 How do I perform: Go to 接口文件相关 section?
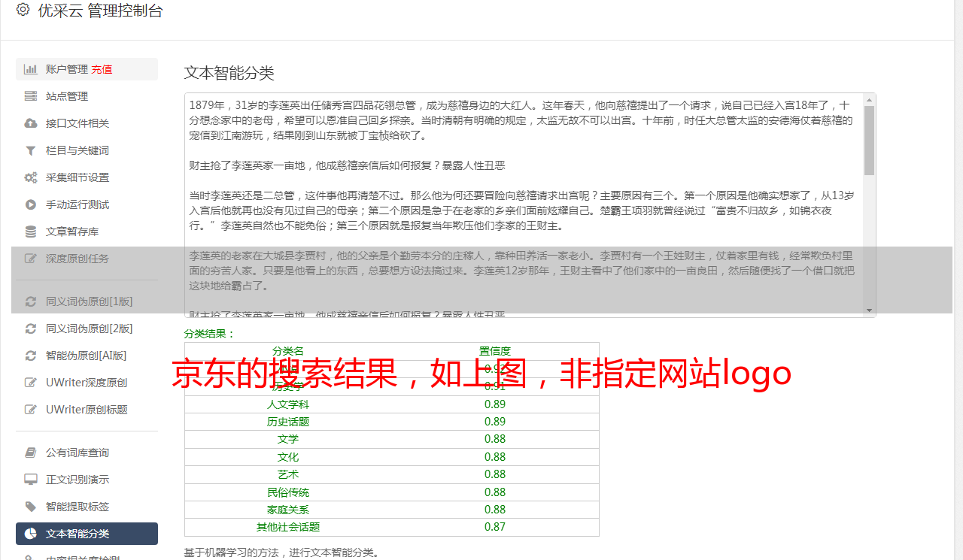point(87,123)
